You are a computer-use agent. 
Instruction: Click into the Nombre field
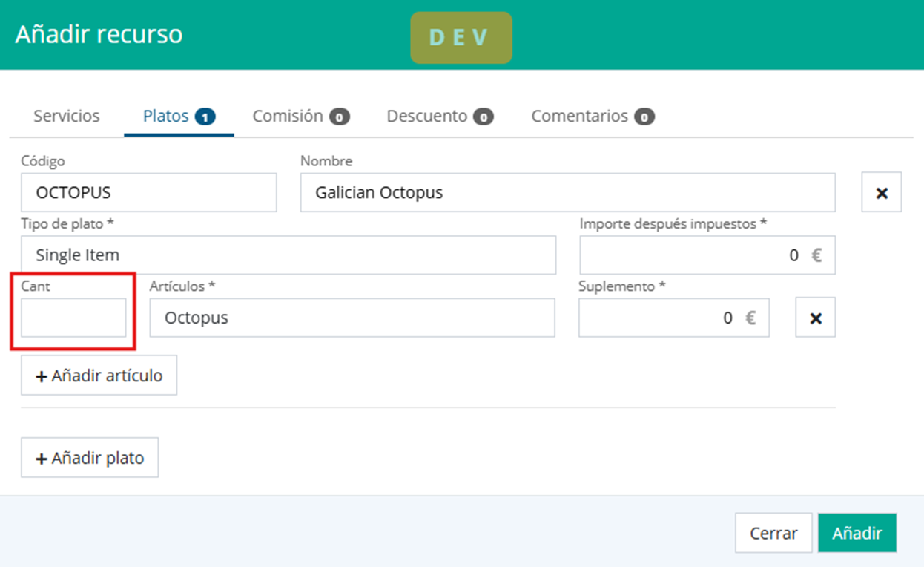567,193
